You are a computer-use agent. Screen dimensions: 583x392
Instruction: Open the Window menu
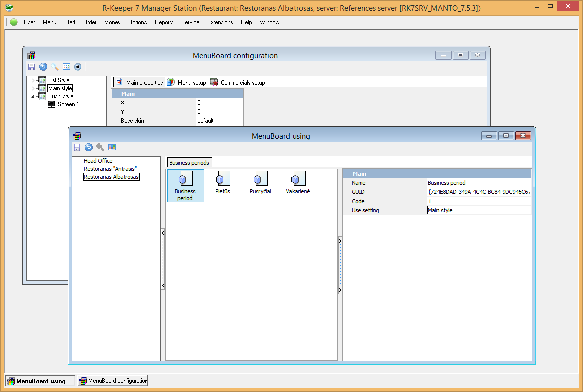pyautogui.click(x=269, y=22)
